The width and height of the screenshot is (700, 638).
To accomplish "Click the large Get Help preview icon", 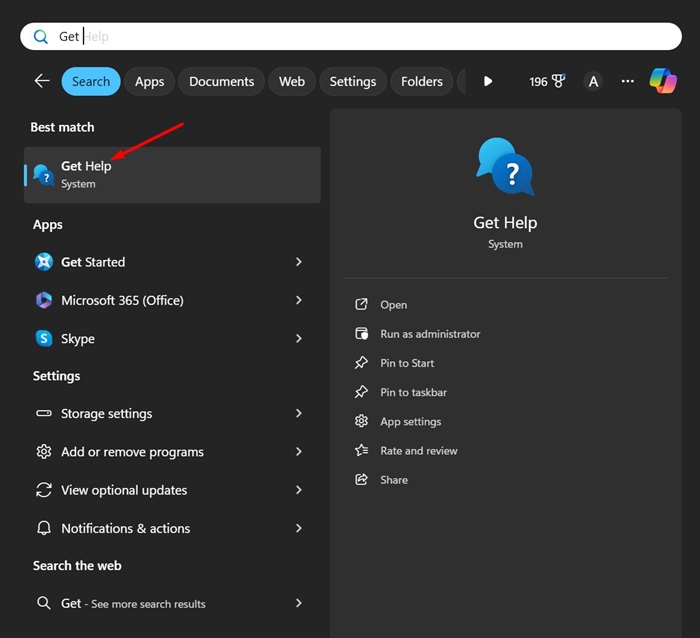I will 505,167.
